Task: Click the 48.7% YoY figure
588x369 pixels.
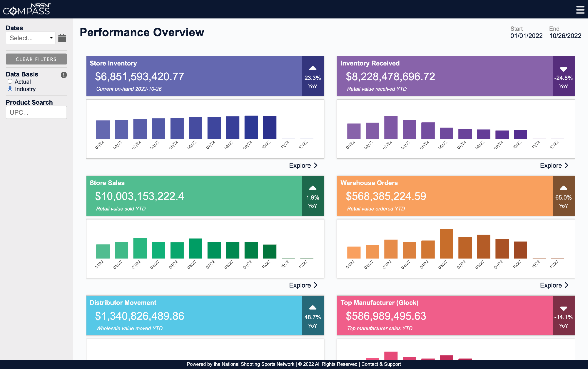Action: tap(312, 317)
